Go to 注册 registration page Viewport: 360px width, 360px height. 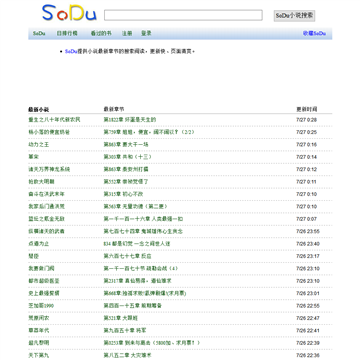(x=127, y=33)
